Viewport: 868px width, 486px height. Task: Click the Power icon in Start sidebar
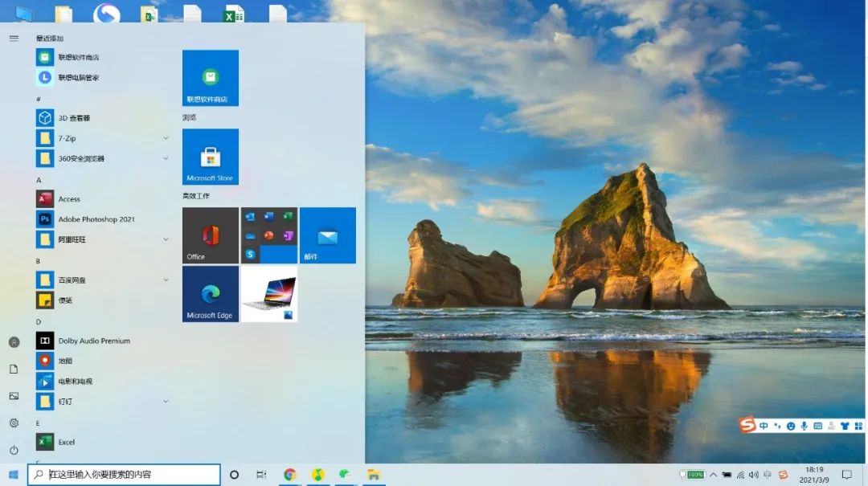[14, 450]
